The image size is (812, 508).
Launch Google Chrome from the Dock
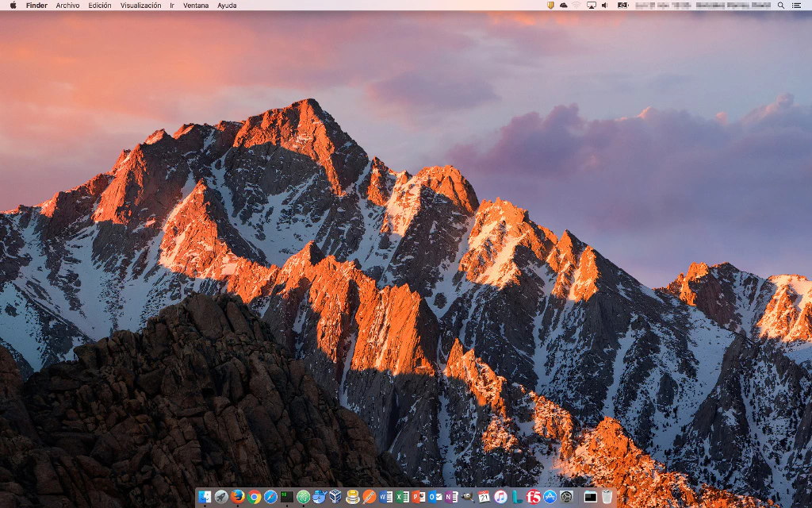[254, 497]
